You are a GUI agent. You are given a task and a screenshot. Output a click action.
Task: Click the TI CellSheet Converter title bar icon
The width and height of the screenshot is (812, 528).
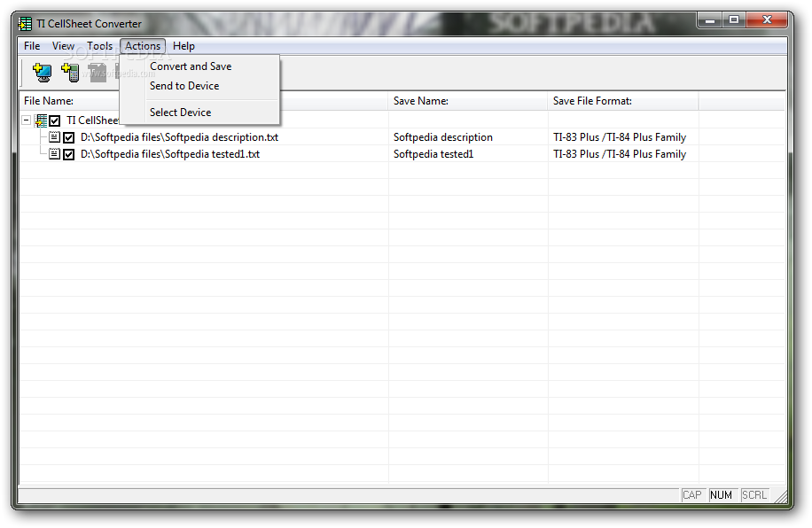click(25, 24)
